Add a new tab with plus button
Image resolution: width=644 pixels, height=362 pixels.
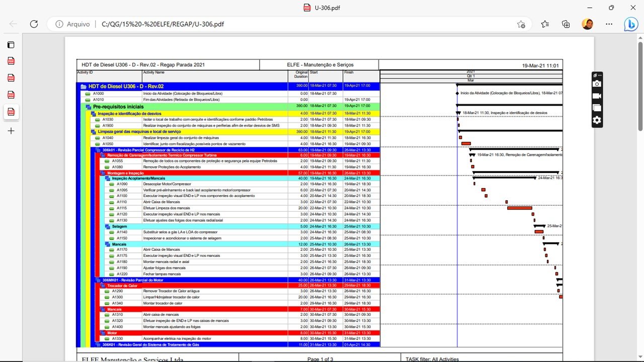point(11,131)
